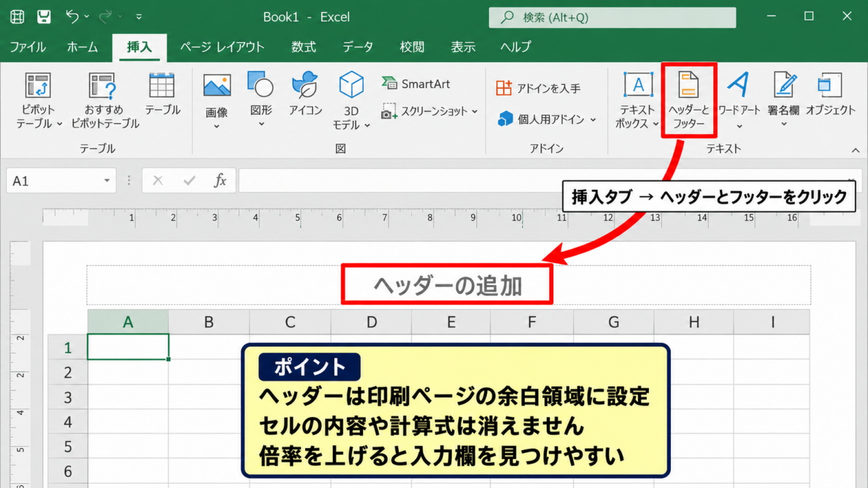This screenshot has height=488, width=868.
Task: Expand the 署名欄 dropdown arrow
Action: pyautogui.click(x=784, y=125)
